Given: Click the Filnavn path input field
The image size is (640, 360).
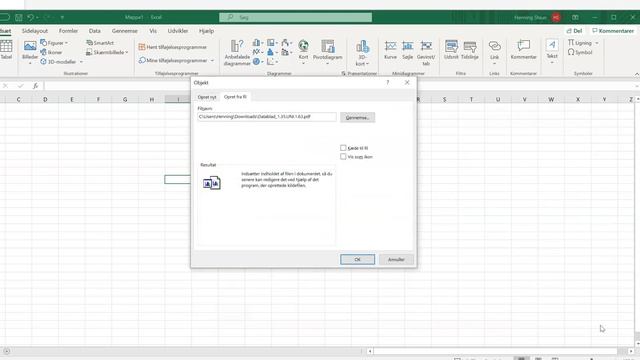Looking at the screenshot, I should (x=267, y=117).
